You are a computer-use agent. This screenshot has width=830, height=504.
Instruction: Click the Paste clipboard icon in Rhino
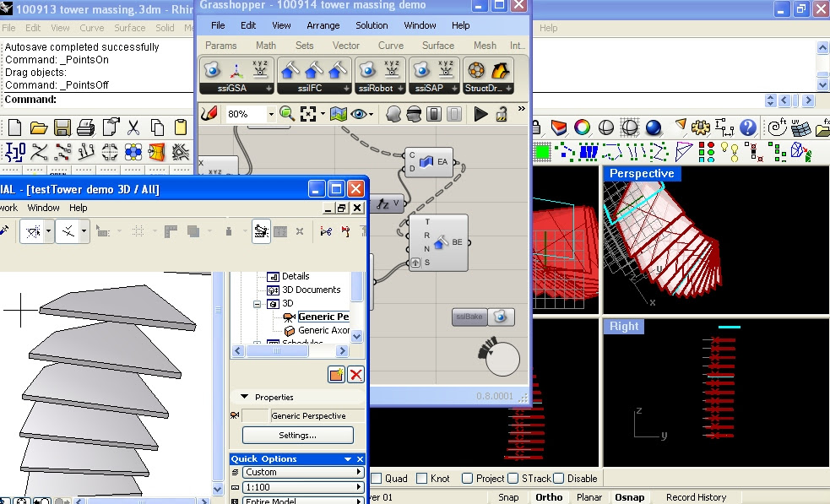pyautogui.click(x=181, y=127)
